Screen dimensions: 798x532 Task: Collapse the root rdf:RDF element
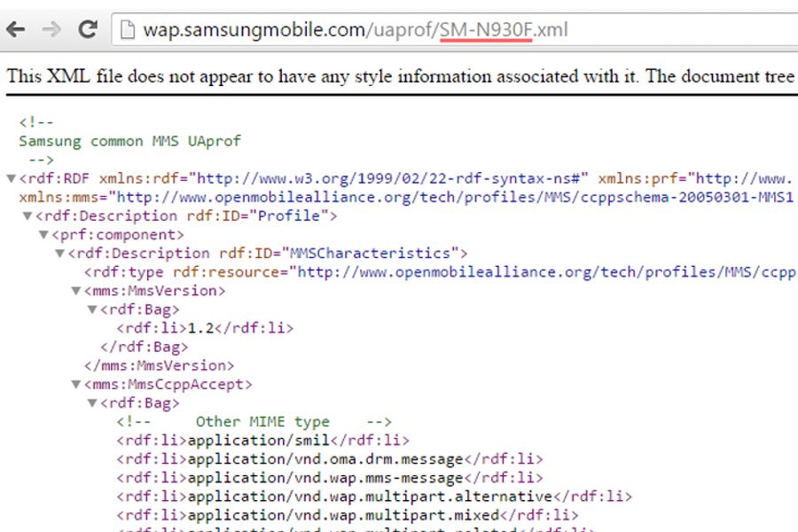(10, 178)
